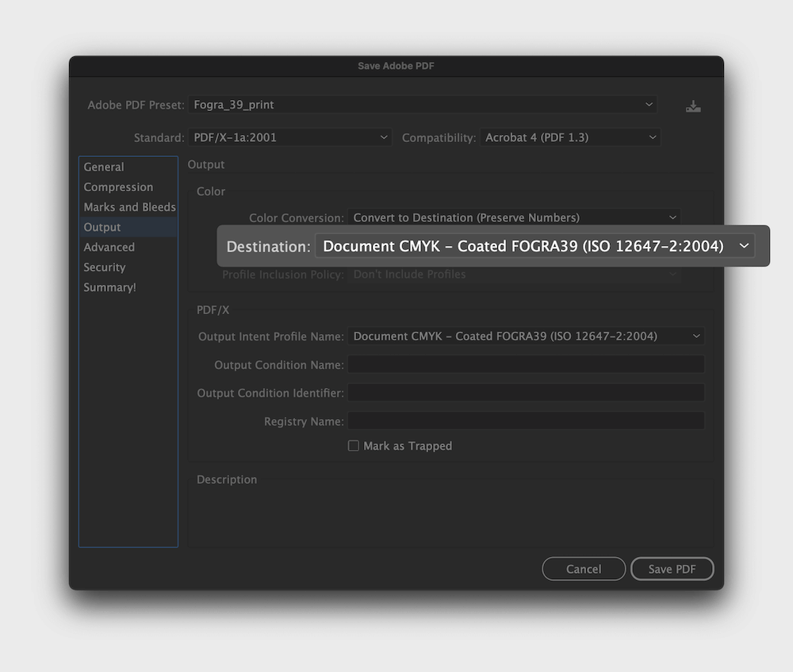The height and width of the screenshot is (672, 793).
Task: Click the Save PDF button
Action: [672, 569]
